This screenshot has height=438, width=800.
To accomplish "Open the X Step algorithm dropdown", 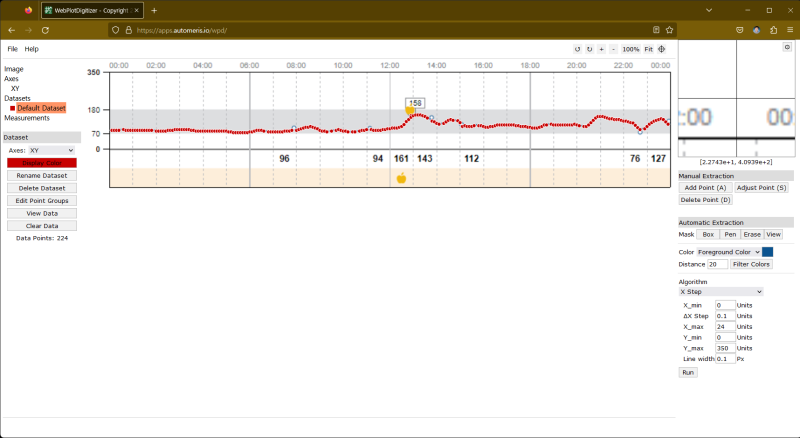I will pyautogui.click(x=721, y=292).
